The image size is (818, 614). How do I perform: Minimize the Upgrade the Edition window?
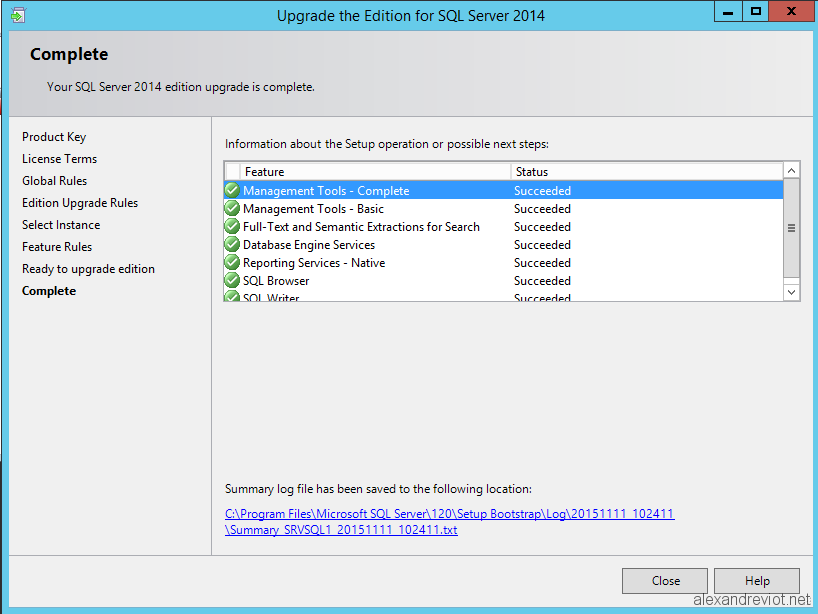pos(728,11)
